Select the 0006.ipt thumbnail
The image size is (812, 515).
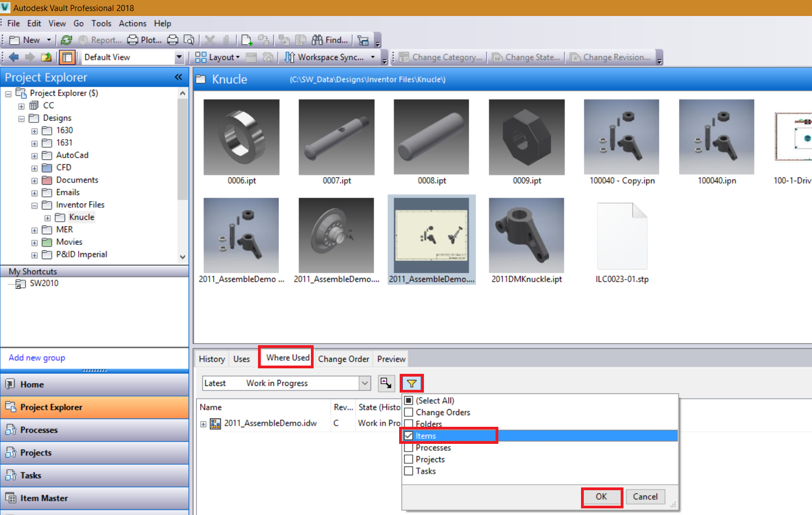pos(241,137)
